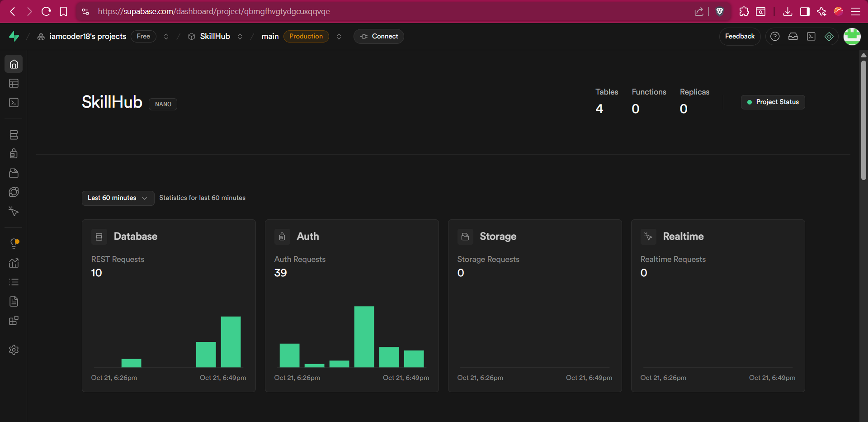This screenshot has height=422, width=868.
Task: Open Project Status
Action: pyautogui.click(x=773, y=102)
